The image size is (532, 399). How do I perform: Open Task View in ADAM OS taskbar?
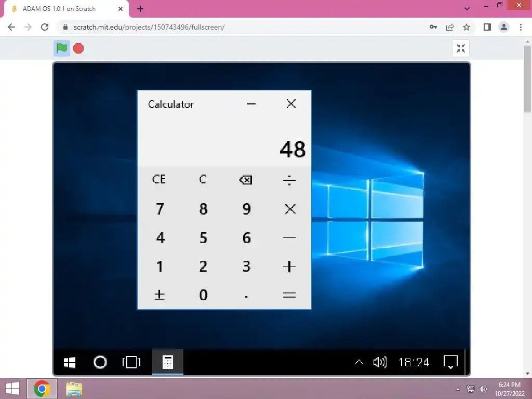(x=131, y=362)
